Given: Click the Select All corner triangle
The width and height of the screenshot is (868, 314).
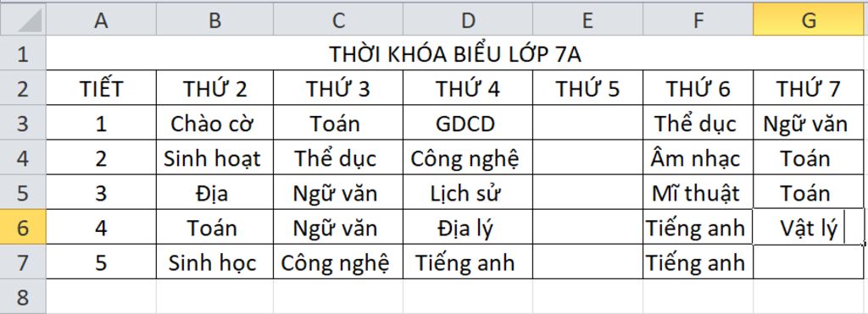Looking at the screenshot, I should pos(23,20).
